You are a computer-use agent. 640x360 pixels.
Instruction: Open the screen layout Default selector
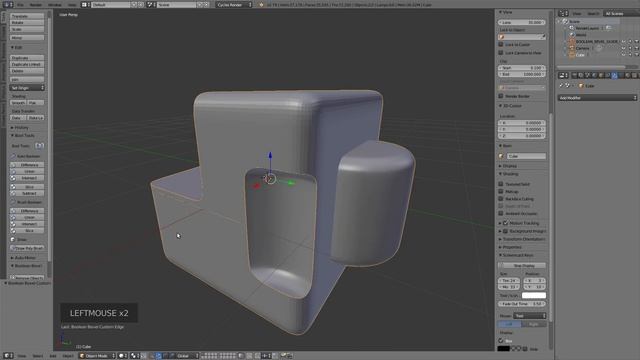pyautogui.click(x=110, y=5)
